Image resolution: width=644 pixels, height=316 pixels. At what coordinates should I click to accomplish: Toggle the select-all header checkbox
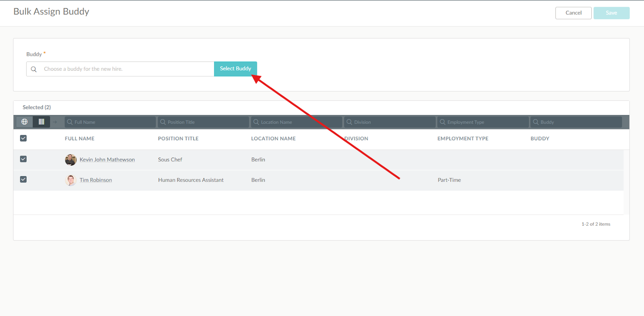coord(23,138)
